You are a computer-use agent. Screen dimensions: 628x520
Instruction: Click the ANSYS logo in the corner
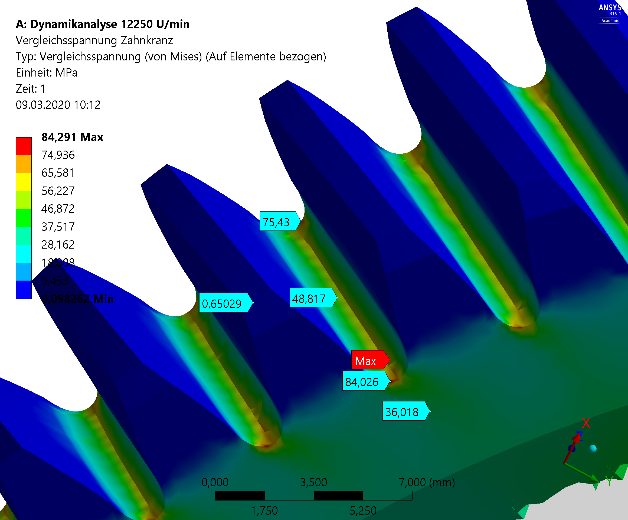[x=610, y=8]
